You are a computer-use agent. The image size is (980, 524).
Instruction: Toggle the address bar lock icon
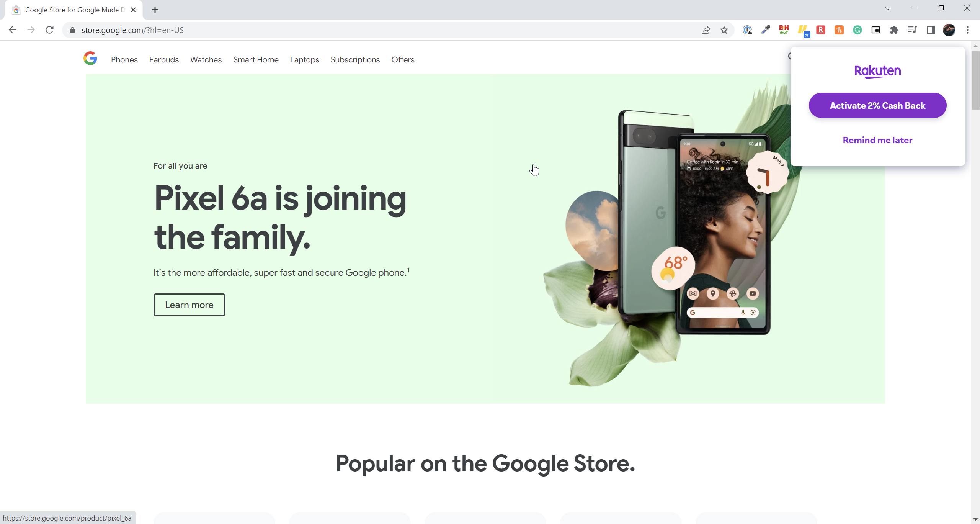click(71, 30)
